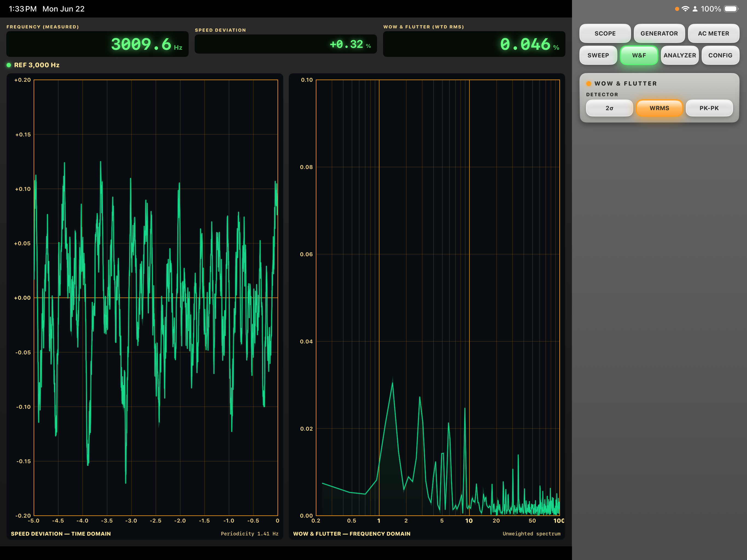Select the PK-PK detector
Viewport: 747px width, 560px height.
pos(709,108)
